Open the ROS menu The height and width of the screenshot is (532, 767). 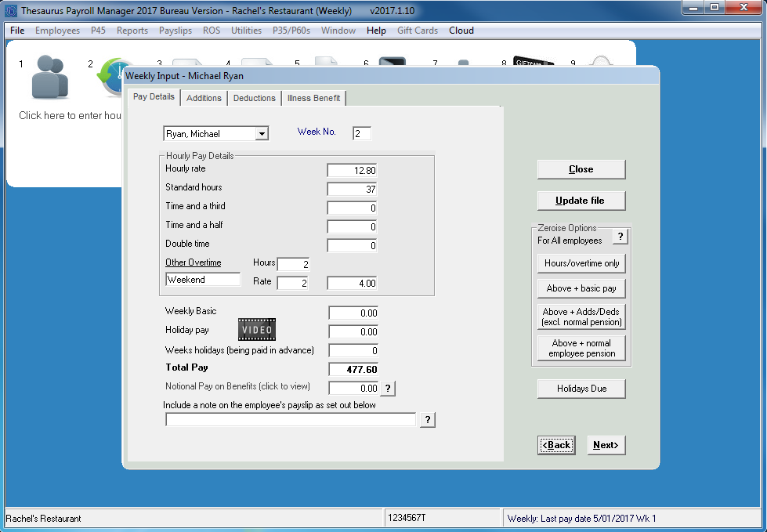coord(212,31)
